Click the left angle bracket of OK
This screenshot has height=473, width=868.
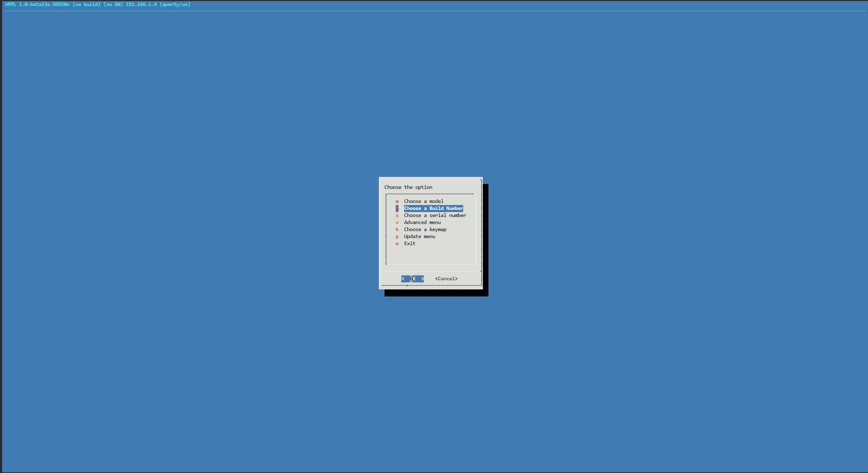point(403,279)
